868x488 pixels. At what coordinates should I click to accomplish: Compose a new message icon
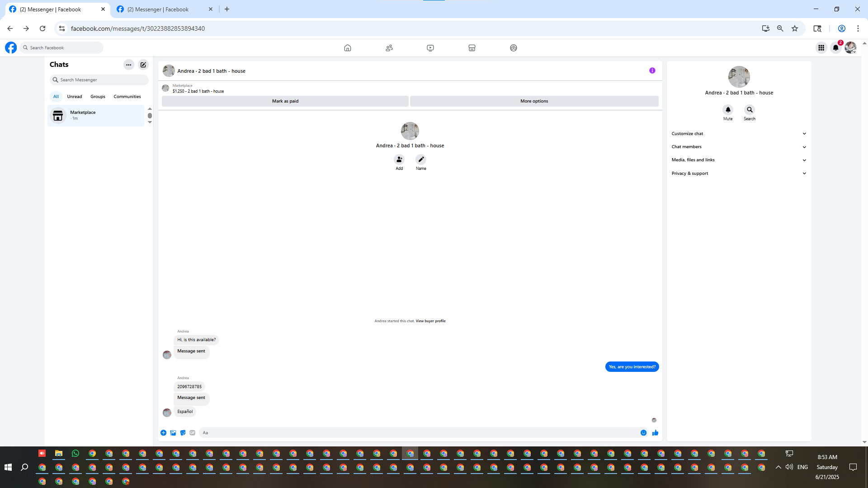143,65
